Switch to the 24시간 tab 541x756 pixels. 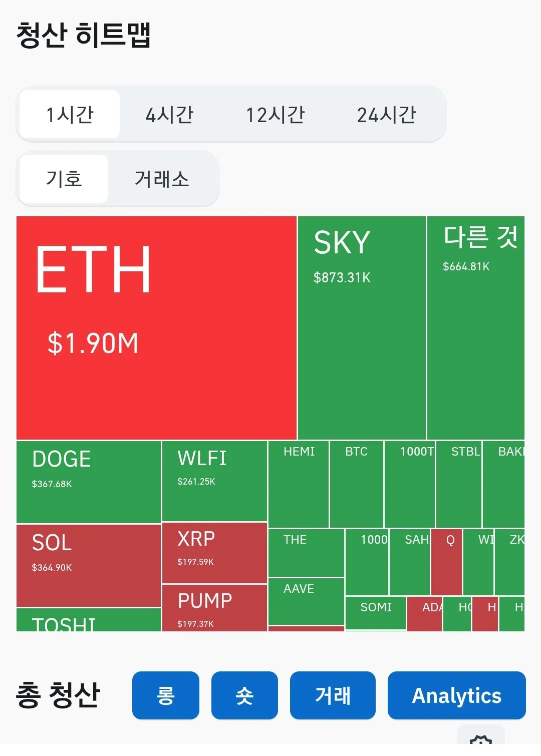pos(386,115)
